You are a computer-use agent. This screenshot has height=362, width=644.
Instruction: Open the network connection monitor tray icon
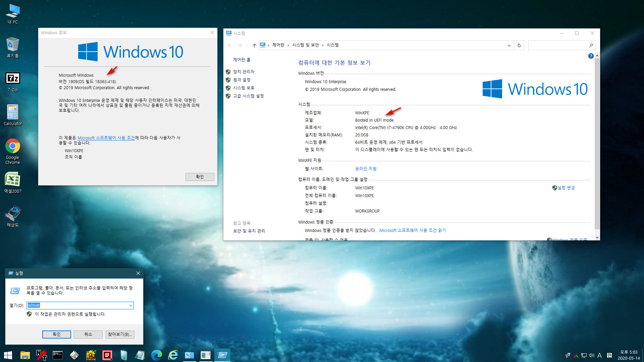point(584,355)
